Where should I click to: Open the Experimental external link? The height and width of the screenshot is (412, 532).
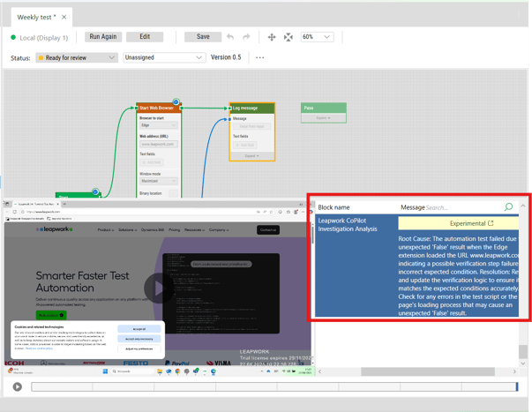point(471,223)
